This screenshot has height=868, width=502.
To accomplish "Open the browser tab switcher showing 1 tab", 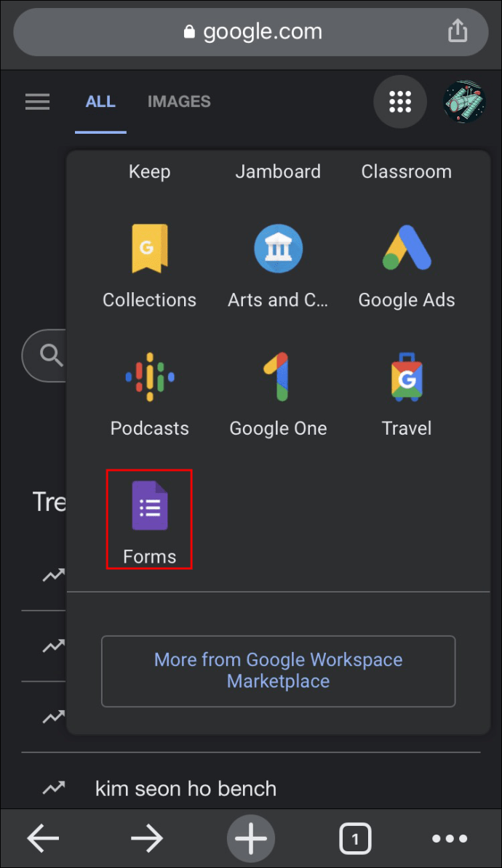I will 355,838.
